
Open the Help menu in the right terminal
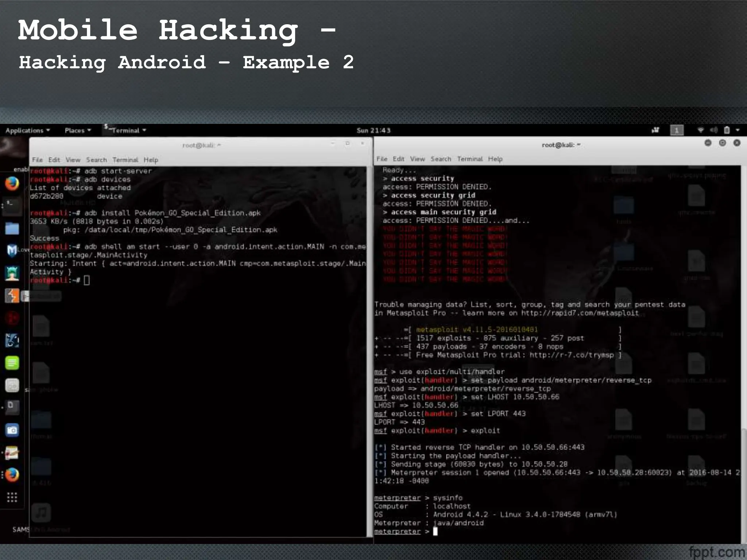[495, 159]
